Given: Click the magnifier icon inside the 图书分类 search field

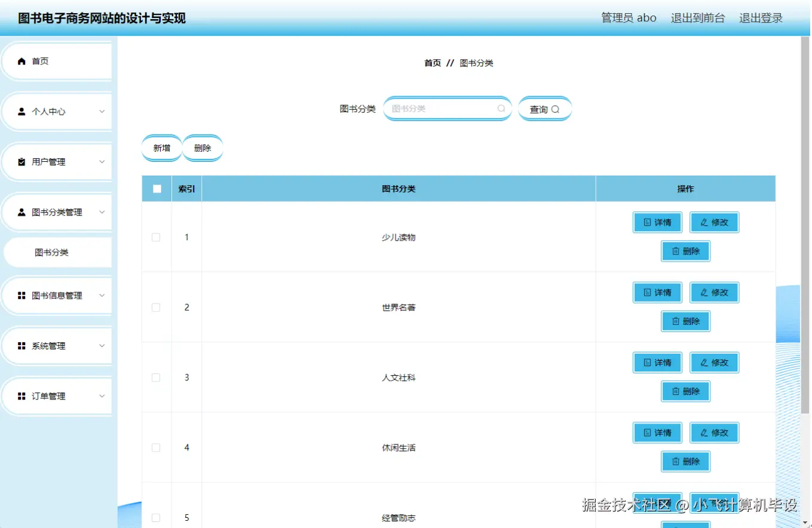Looking at the screenshot, I should click(501, 109).
